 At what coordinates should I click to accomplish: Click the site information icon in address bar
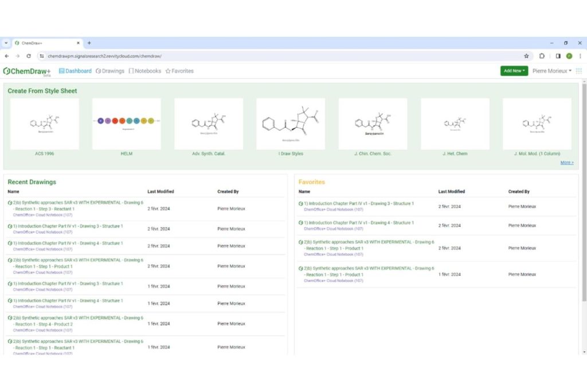click(x=42, y=56)
